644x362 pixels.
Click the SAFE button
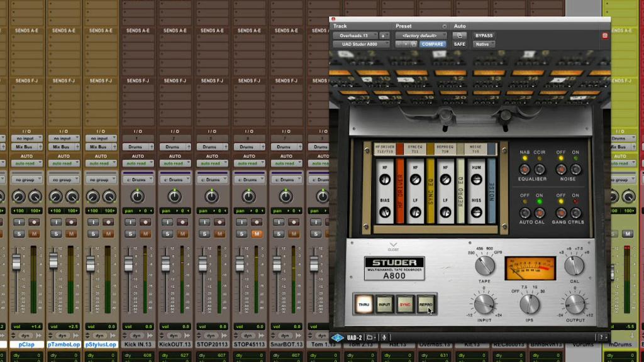(459, 44)
